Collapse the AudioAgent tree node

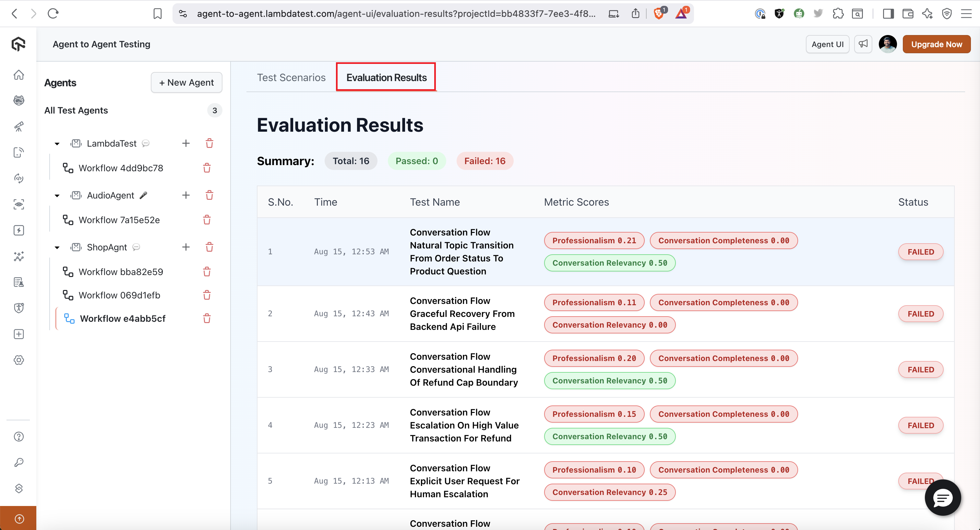tap(57, 196)
